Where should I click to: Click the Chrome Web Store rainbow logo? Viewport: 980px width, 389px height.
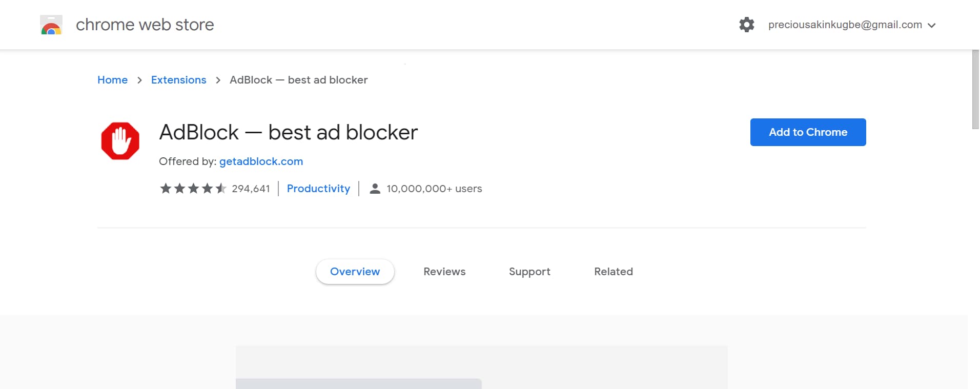tap(51, 25)
